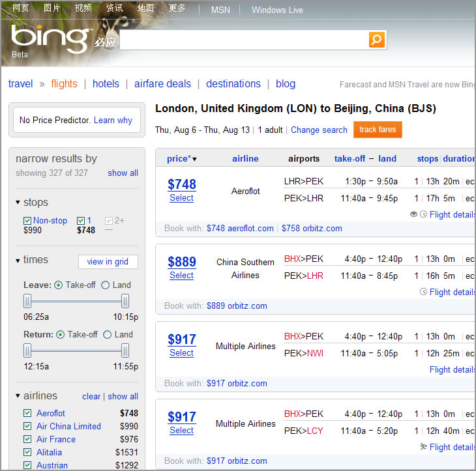Click clear link in airlines section
The height and width of the screenshot is (471, 476).
[x=91, y=396]
